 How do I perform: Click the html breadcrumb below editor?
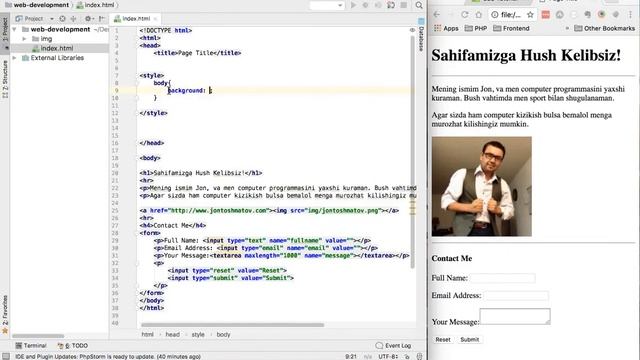pyautogui.click(x=147, y=334)
